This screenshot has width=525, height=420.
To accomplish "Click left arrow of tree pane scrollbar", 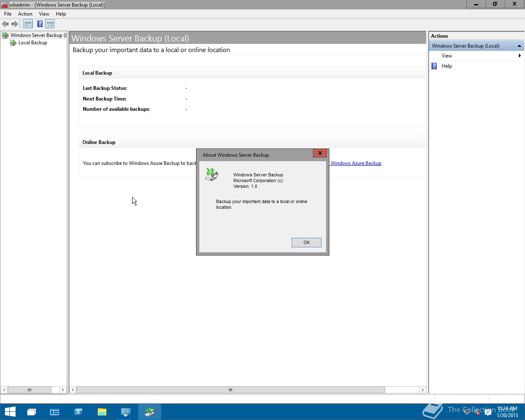I will coord(4,390).
